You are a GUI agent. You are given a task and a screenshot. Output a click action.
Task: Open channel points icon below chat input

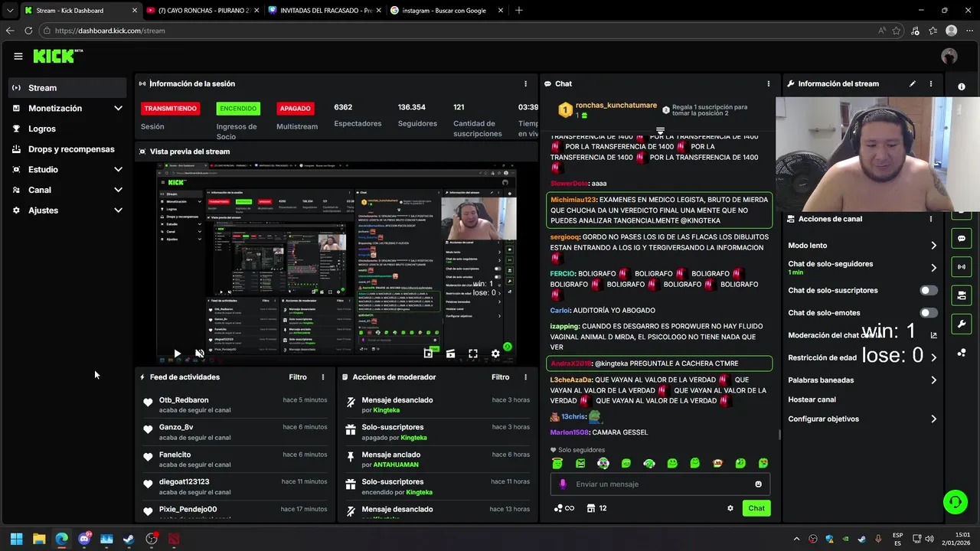coord(563,508)
